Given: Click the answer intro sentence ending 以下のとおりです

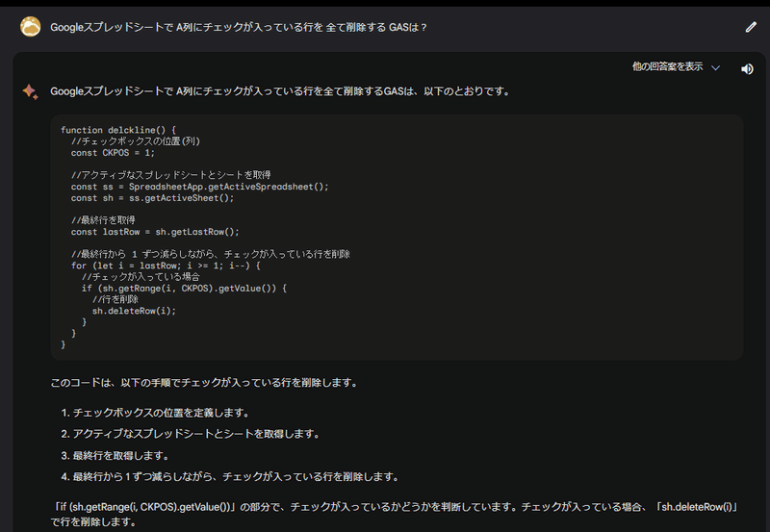Looking at the screenshot, I should (x=280, y=91).
